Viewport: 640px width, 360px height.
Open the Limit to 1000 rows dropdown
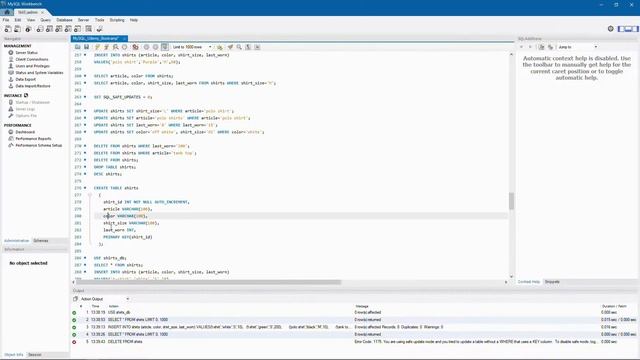[x=192, y=47]
